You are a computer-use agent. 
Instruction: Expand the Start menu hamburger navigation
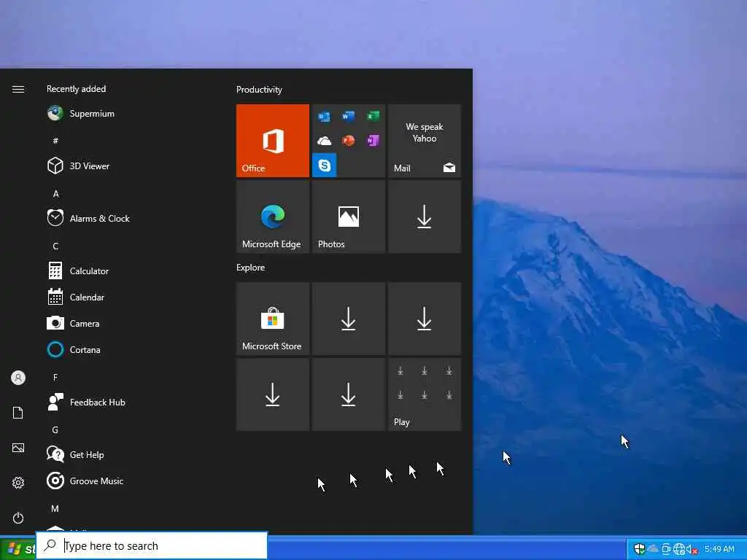(18, 89)
